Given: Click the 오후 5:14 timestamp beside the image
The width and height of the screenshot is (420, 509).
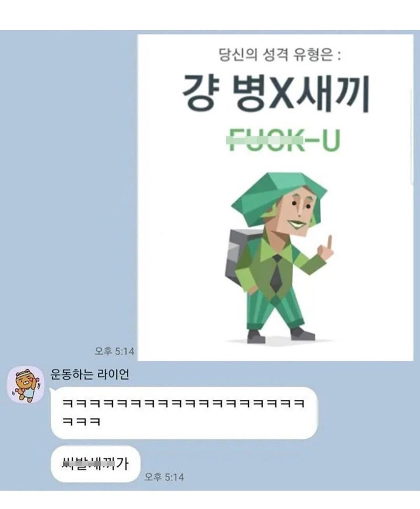Looking at the screenshot, I should [x=114, y=351].
